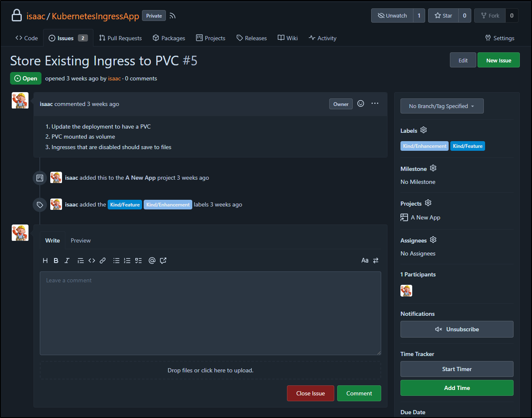Image resolution: width=532 pixels, height=418 pixels.
Task: Add a reaction with the smiley icon
Action: (x=361, y=103)
